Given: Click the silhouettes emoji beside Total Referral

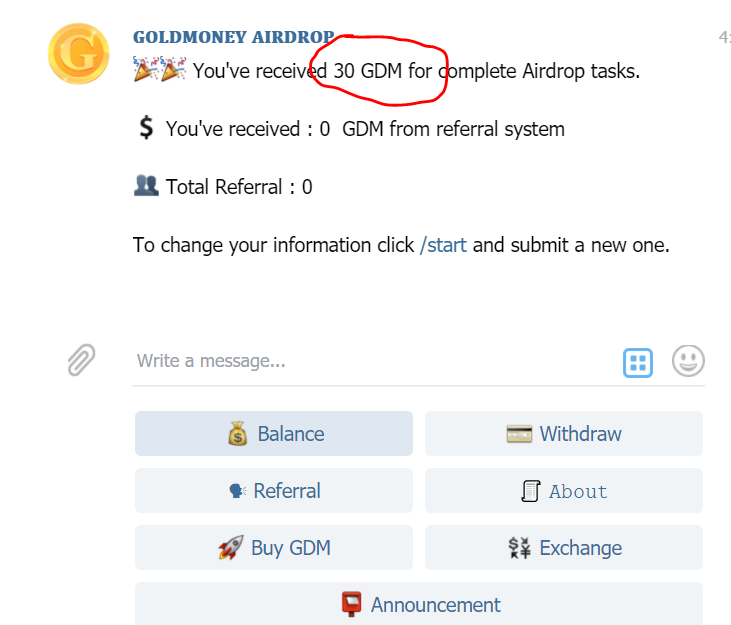Looking at the screenshot, I should (x=146, y=186).
